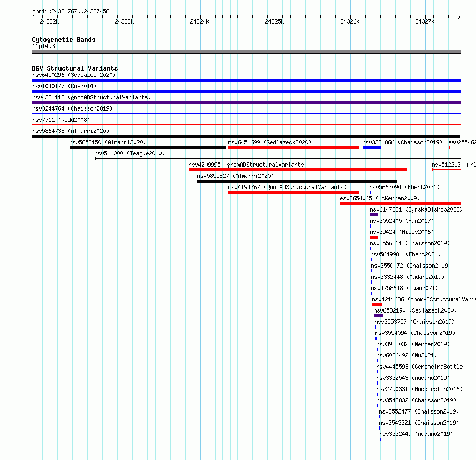The image size is (476, 460).
Task: Click nsv2790331 (Huddleston2016) label
Action: pyautogui.click(x=419, y=389)
